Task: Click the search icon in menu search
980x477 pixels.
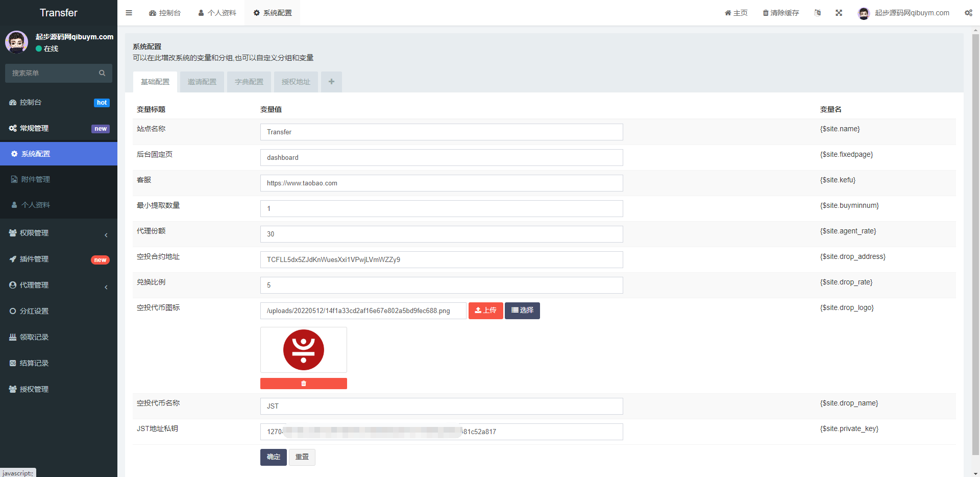Action: tap(102, 73)
